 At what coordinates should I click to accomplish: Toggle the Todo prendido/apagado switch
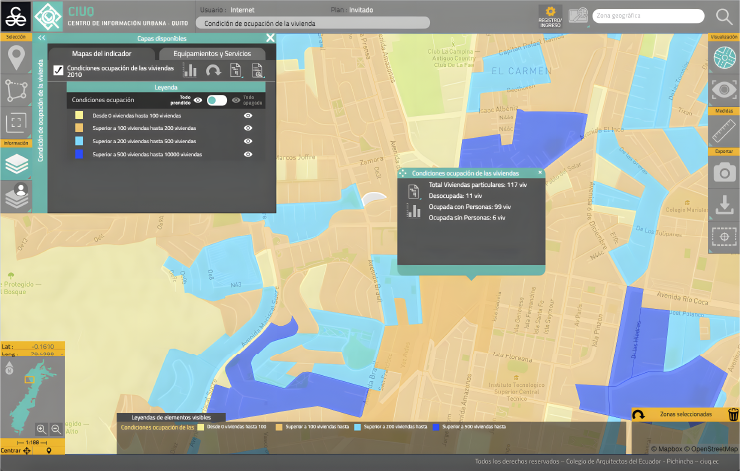pos(216,100)
